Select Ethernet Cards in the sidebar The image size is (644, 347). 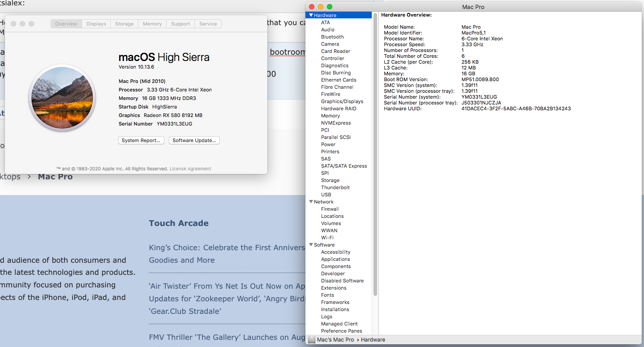pyautogui.click(x=339, y=80)
